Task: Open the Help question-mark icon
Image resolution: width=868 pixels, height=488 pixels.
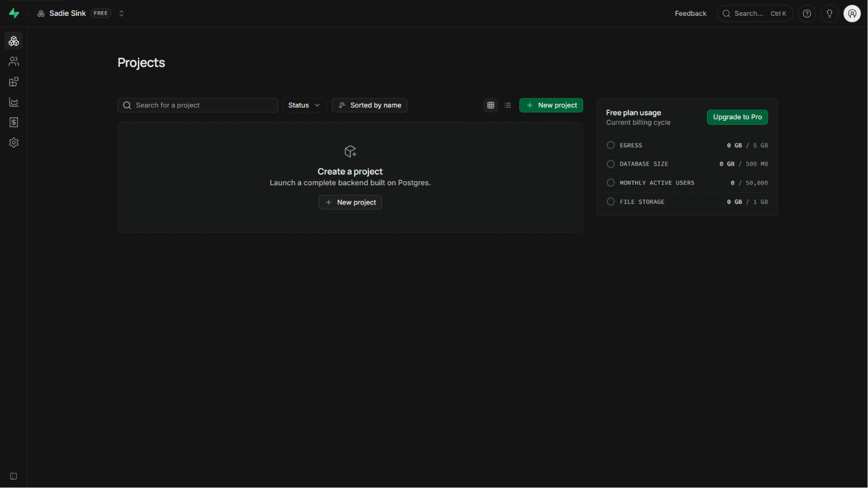Action: 807,14
